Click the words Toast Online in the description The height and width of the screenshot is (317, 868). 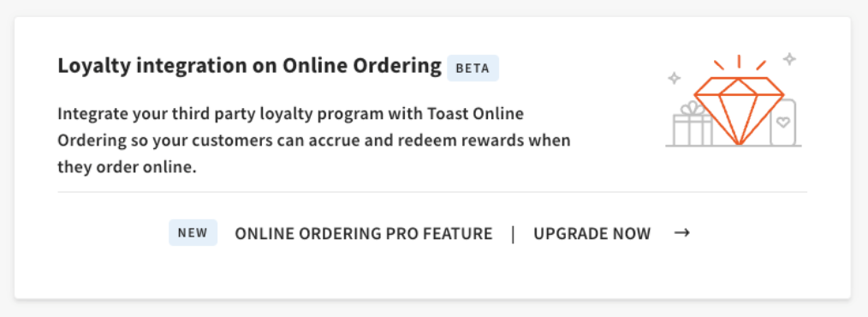coord(476,114)
